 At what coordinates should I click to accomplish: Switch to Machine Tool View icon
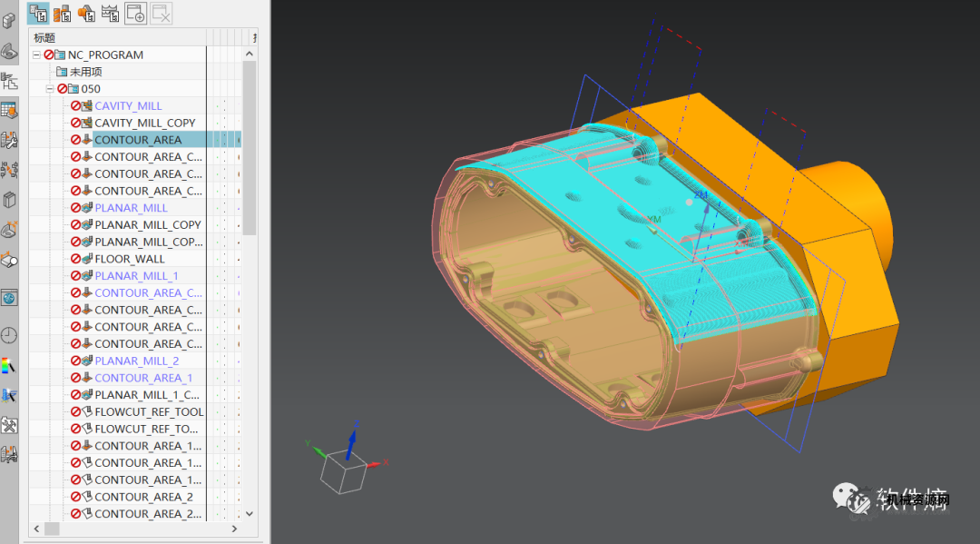(x=63, y=13)
